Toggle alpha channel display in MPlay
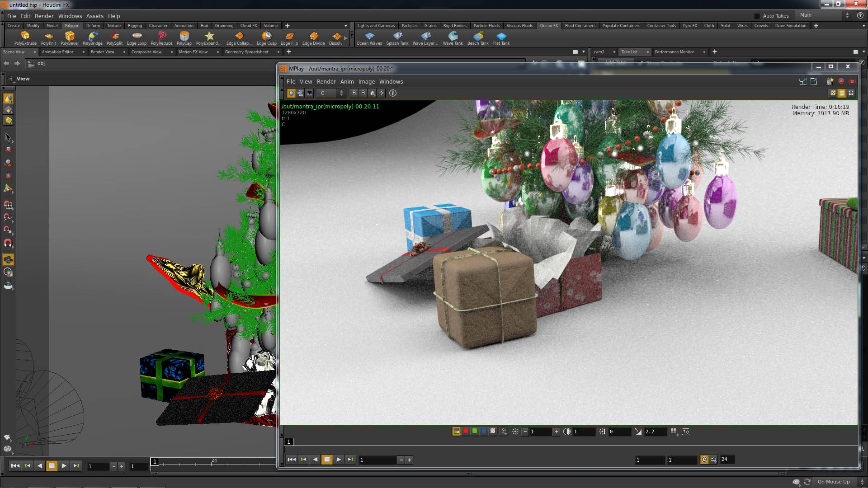 pos(493,432)
